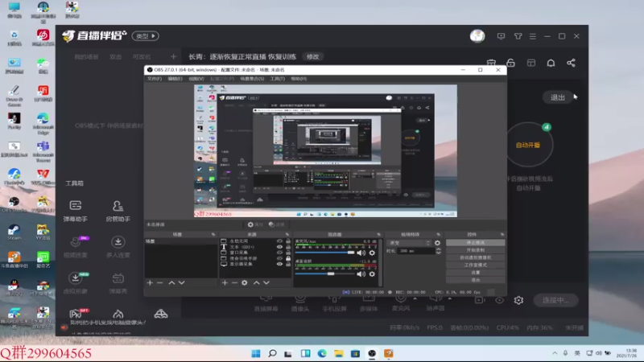
Task: Open the 麦克风/Aux mixer gear settings
Action: [x=372, y=253]
